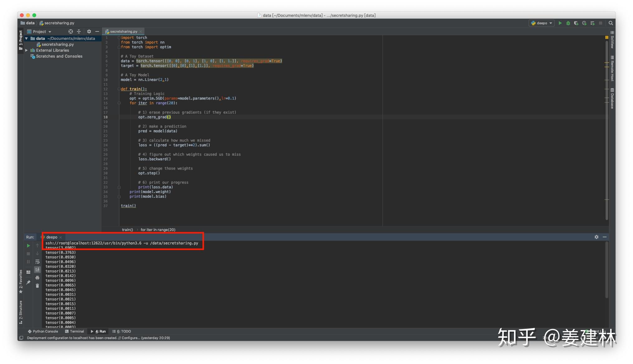Move down the stack trace arrow
633x364 pixels.
(x=37, y=254)
